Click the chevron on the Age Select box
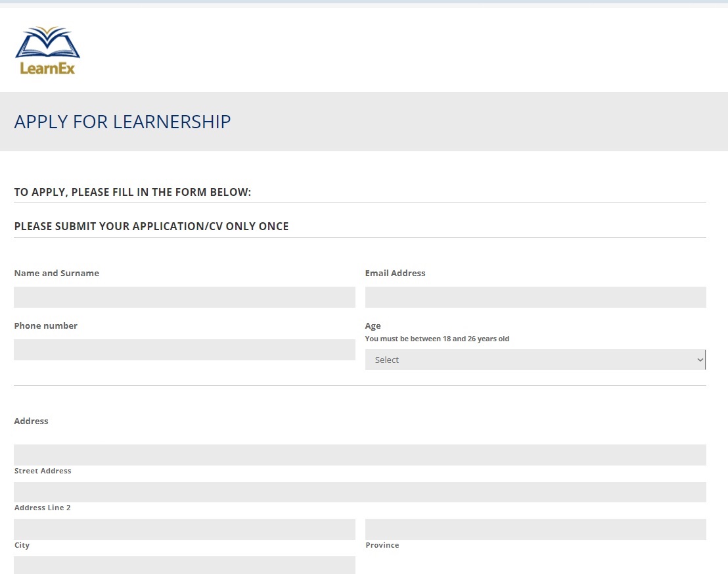Image resolution: width=728 pixels, height=574 pixels. coord(700,360)
